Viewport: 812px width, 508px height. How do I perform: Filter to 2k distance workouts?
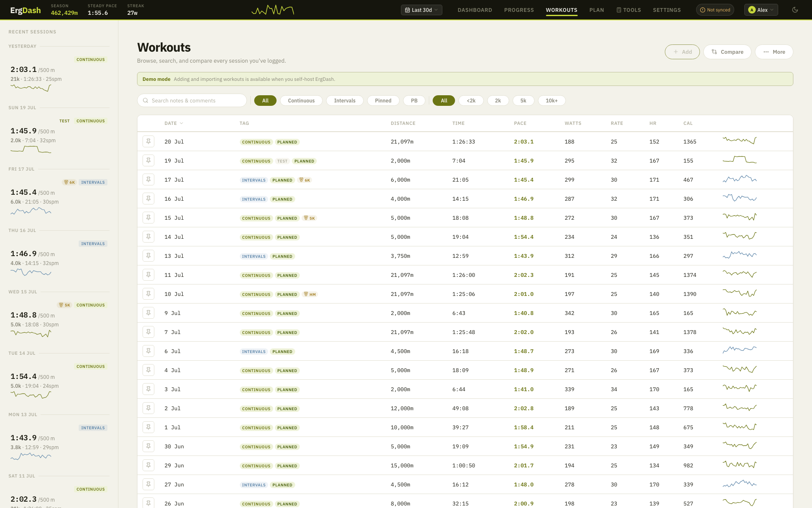coord(498,100)
